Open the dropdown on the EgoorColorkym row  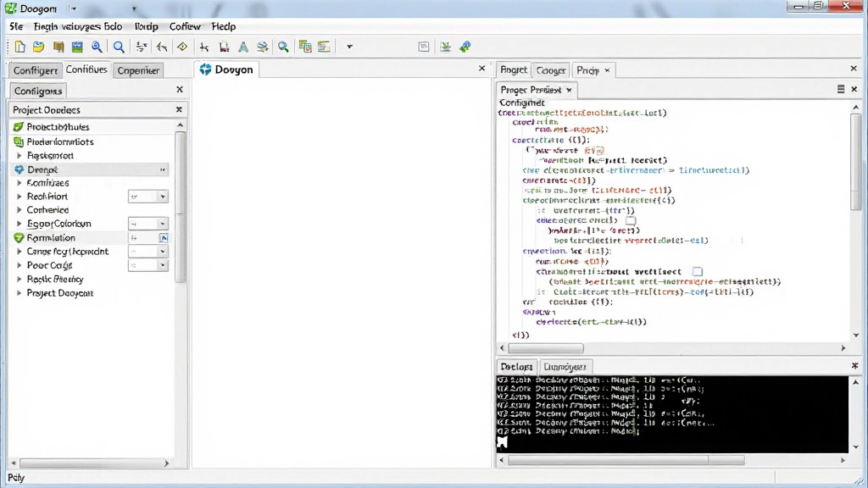tap(162, 224)
